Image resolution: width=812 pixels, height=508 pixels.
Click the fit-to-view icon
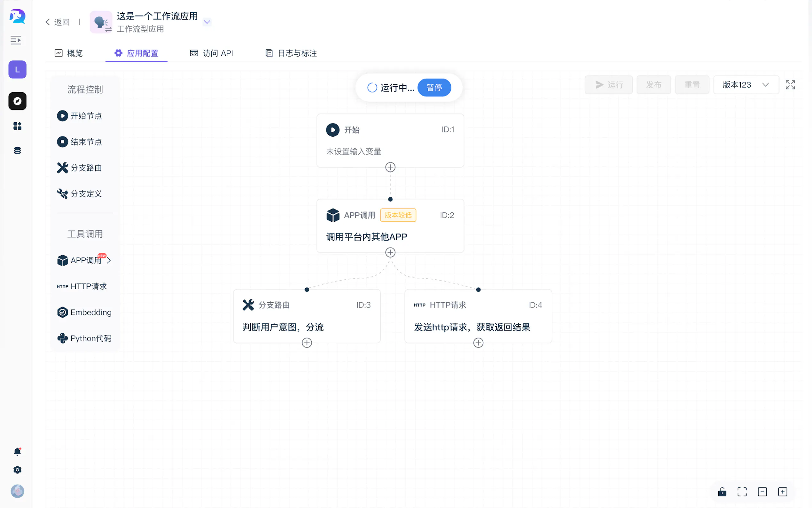[x=742, y=492]
